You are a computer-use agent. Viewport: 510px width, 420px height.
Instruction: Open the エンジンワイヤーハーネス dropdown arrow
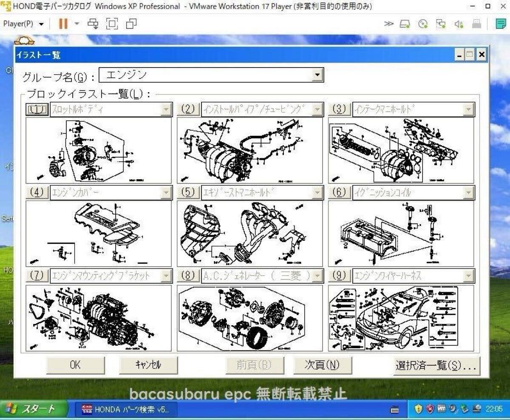click(468, 276)
